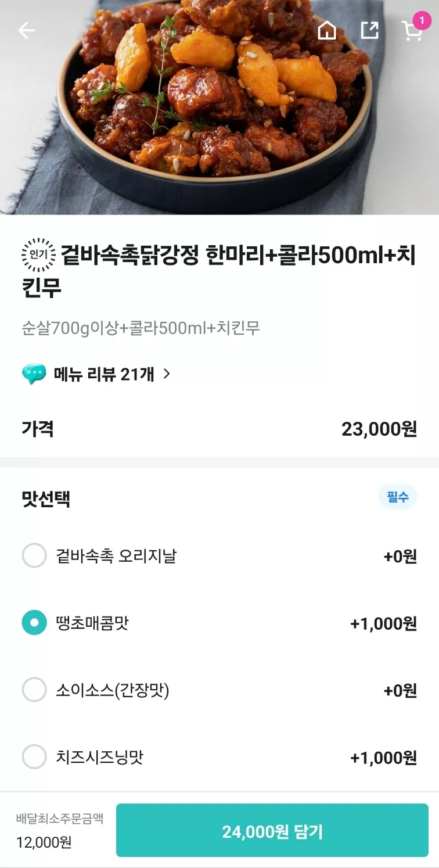Viewport: 439px width, 868px height.
Task: Select 땡초매콤맛 radio button
Action: click(x=34, y=623)
